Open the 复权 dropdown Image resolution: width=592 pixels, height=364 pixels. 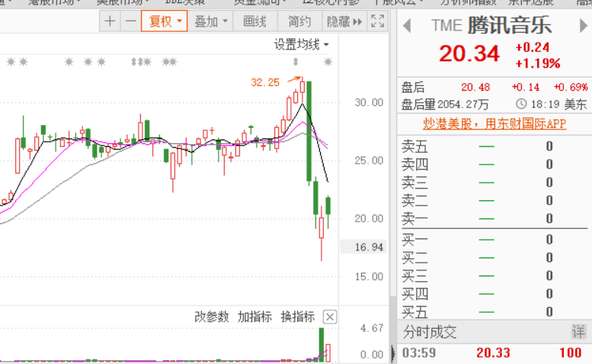[165, 21]
